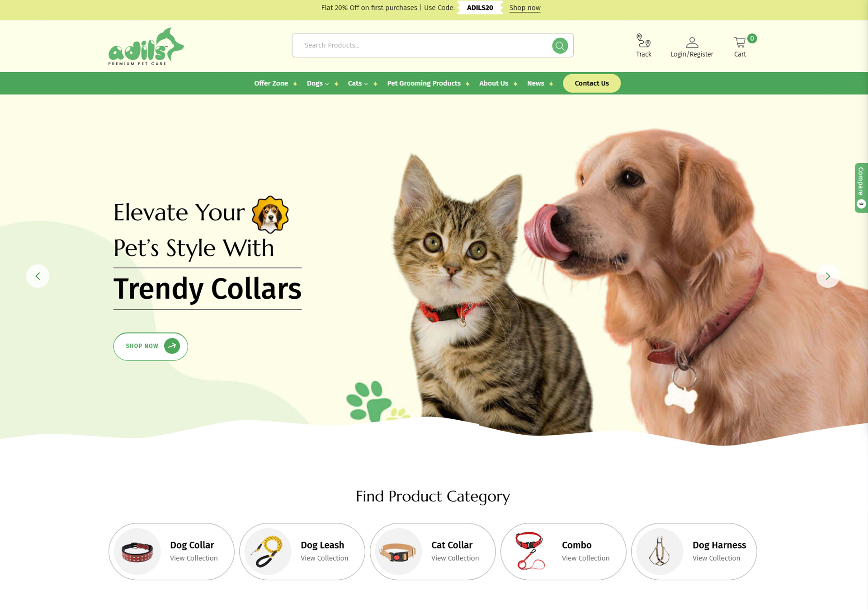Image resolution: width=868 pixels, height=610 pixels.
Task: Click the green search magnifier icon
Action: click(x=560, y=46)
